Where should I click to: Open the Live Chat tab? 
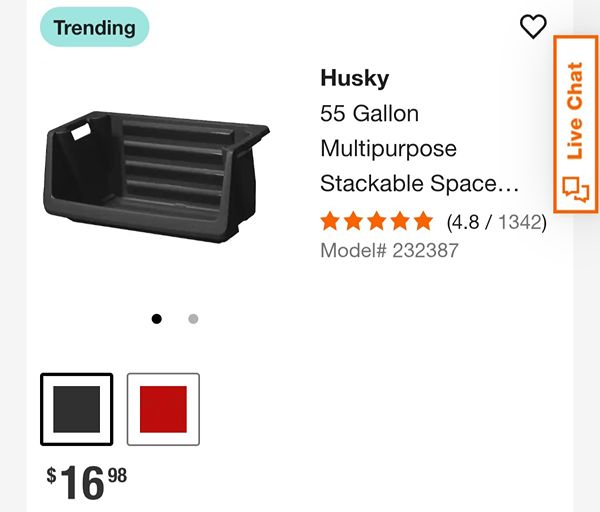[x=576, y=124]
